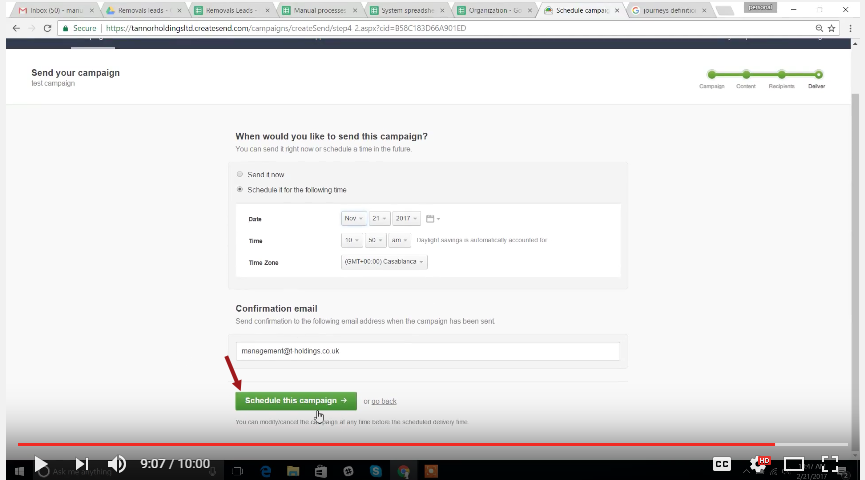Screen dimensions: 865x480
Task: Open the Time Zone Casablanca dropdown
Action: 384,262
